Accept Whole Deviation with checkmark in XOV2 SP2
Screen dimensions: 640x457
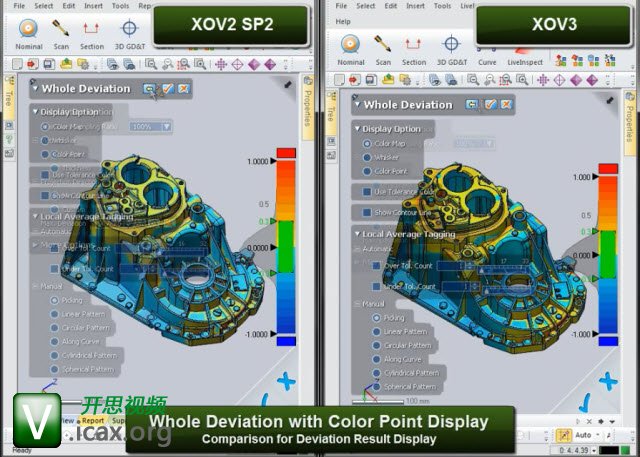coord(168,89)
